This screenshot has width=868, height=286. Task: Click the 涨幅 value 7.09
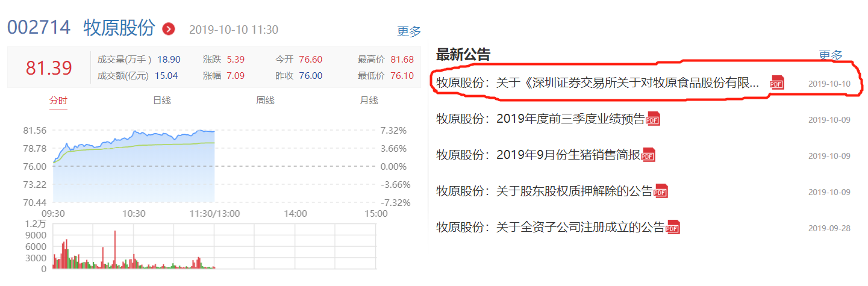tap(236, 76)
